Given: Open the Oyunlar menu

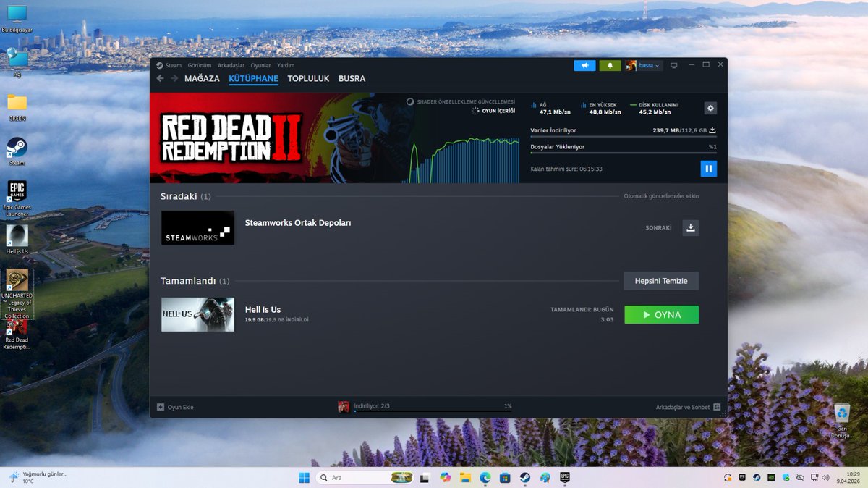Looking at the screenshot, I should click(x=260, y=65).
